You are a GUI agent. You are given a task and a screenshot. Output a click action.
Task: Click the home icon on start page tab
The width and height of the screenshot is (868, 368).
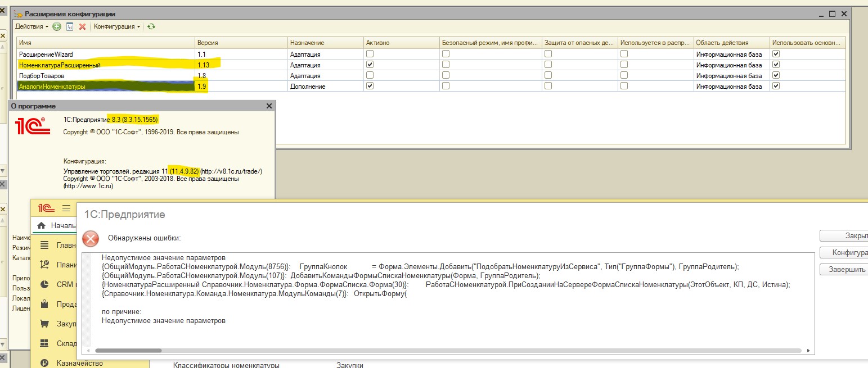click(x=41, y=226)
